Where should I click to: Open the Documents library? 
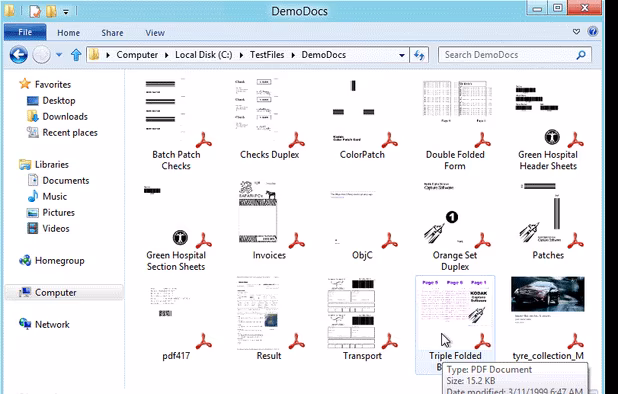(x=66, y=180)
